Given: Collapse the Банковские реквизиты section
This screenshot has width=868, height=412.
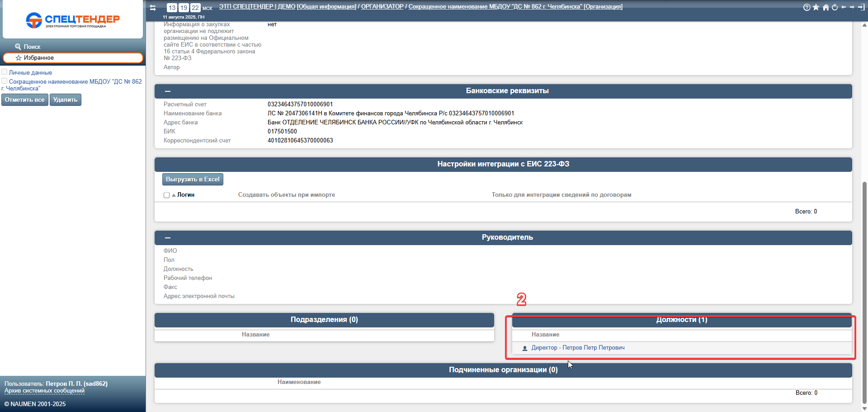Looking at the screenshot, I should tap(168, 91).
